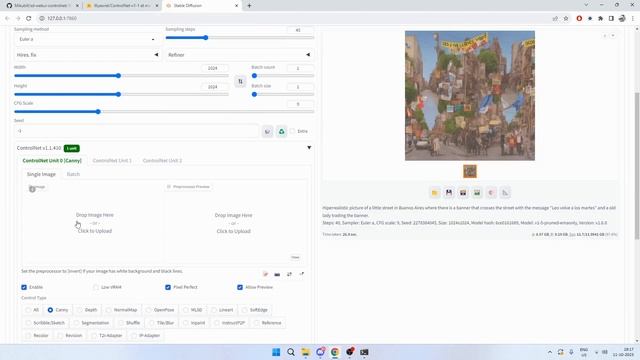Toggle the Pixel Perfect checkbox
640x360 pixels.
[x=168, y=287]
